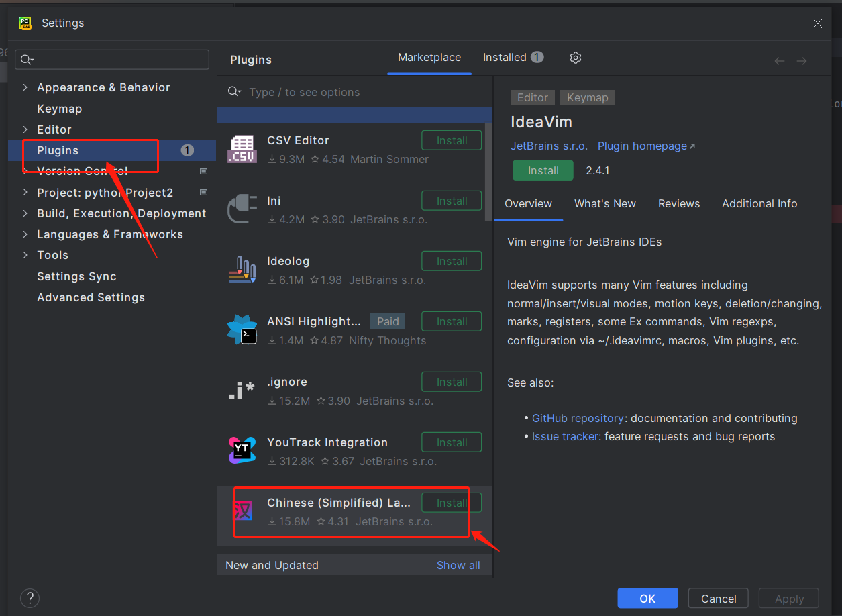The width and height of the screenshot is (842, 616).
Task: Click the Paid tag on ANSI Highlighter
Action: click(388, 321)
